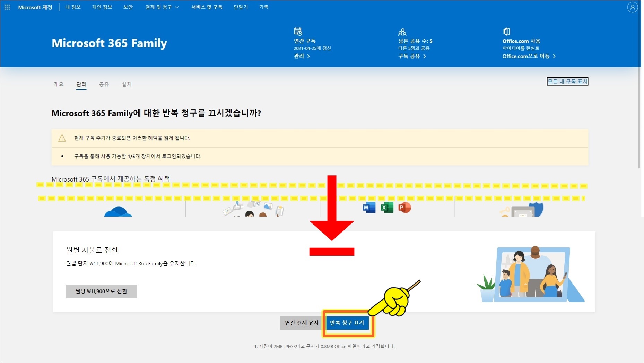Open the app launcher grid icon
The image size is (644, 363).
click(7, 7)
